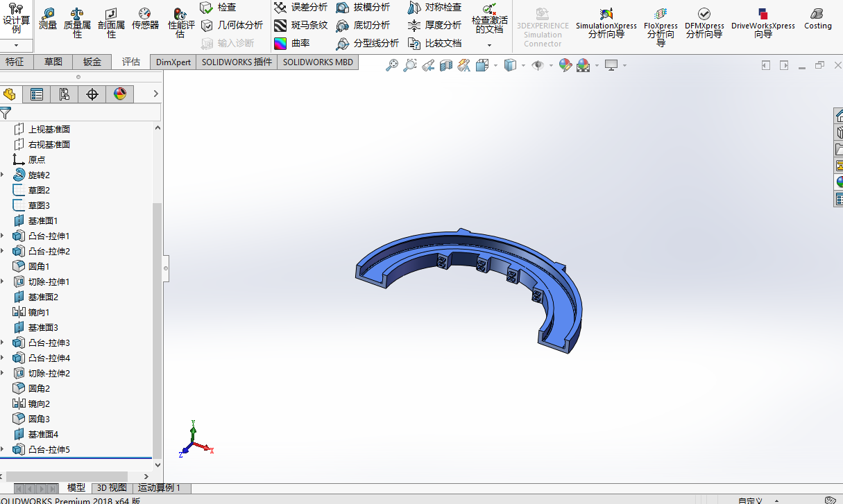Switch to the 3D 视图 bottom tab
The height and width of the screenshot is (504, 843).
coord(112,488)
